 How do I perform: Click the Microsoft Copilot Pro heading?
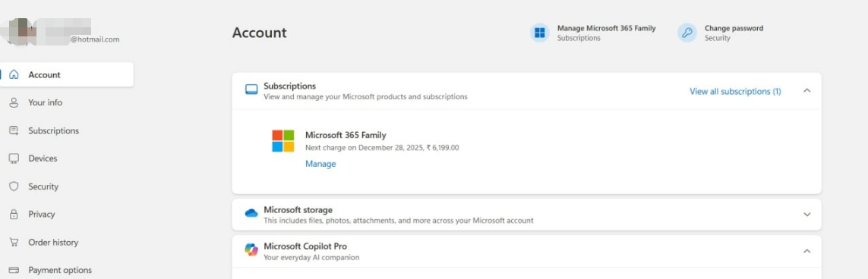(x=305, y=246)
